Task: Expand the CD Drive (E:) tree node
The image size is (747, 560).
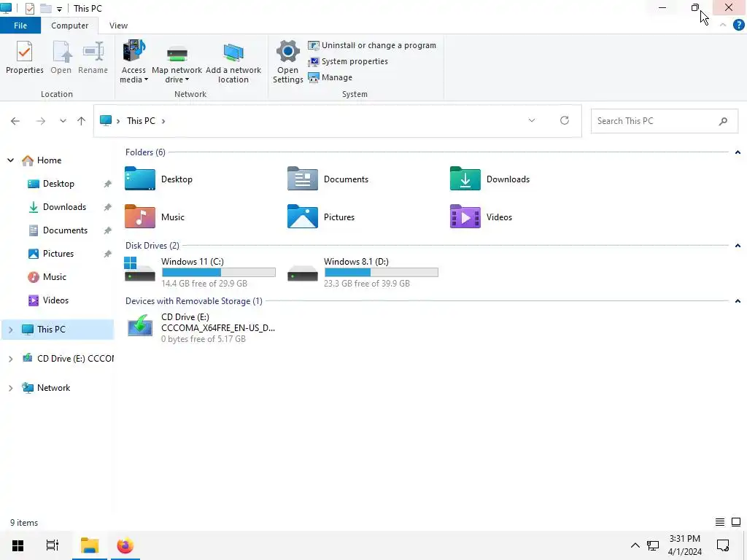Action: pyautogui.click(x=10, y=359)
